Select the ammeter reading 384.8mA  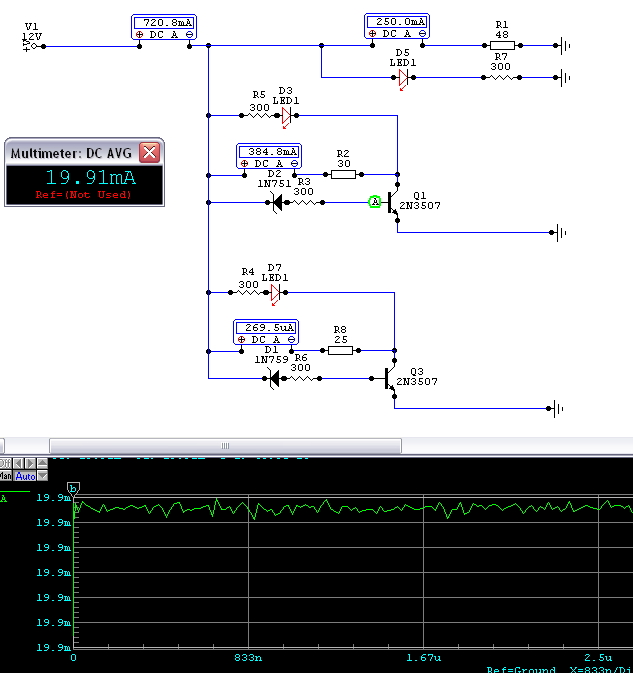(269, 156)
